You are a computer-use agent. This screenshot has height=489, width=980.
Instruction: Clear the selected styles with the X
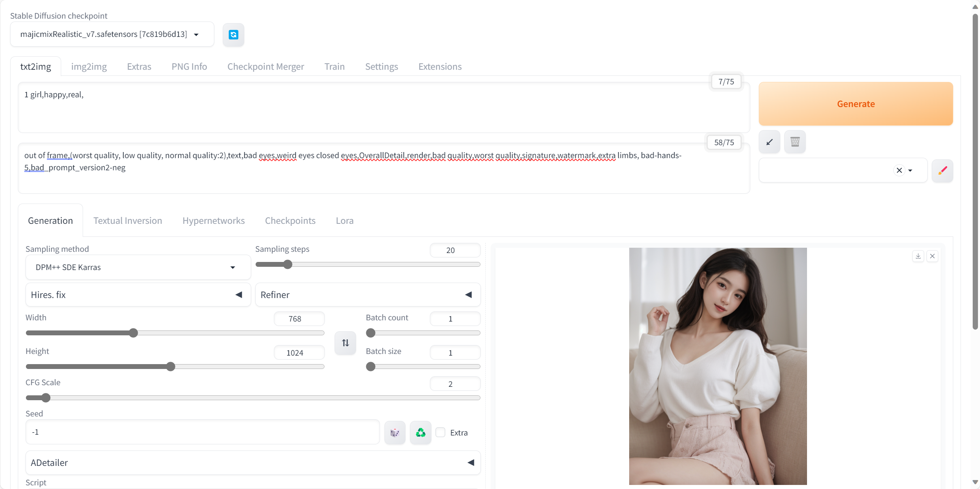(899, 170)
